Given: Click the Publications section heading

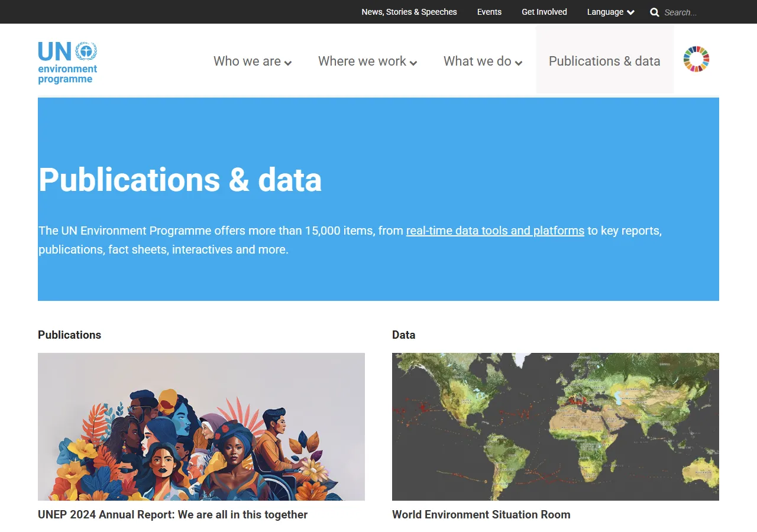Looking at the screenshot, I should pos(69,335).
